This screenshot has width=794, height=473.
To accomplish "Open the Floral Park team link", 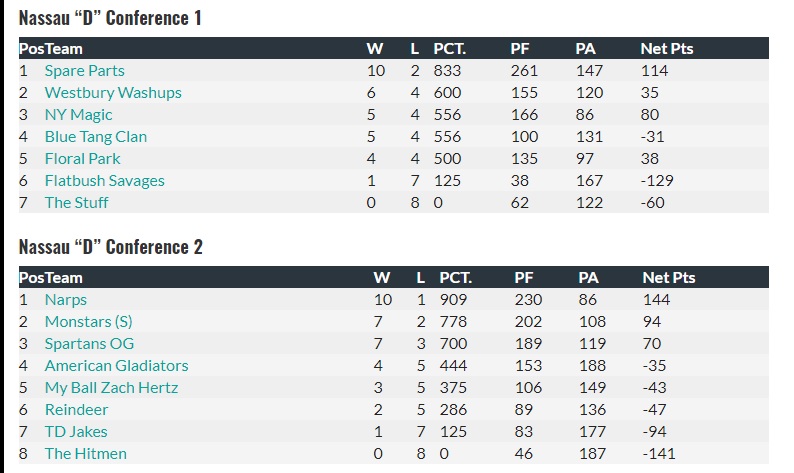I will pos(82,159).
